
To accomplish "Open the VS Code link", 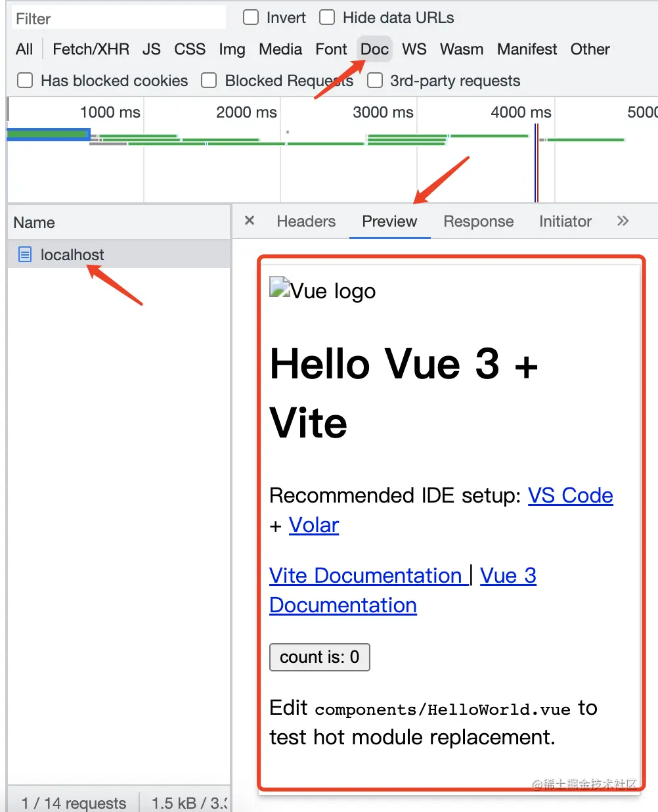I will [x=571, y=495].
